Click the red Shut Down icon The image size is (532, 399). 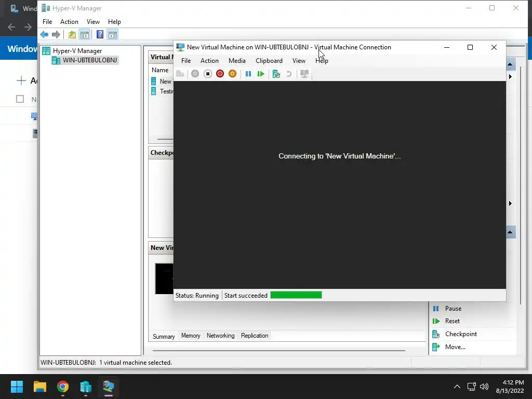tap(220, 74)
